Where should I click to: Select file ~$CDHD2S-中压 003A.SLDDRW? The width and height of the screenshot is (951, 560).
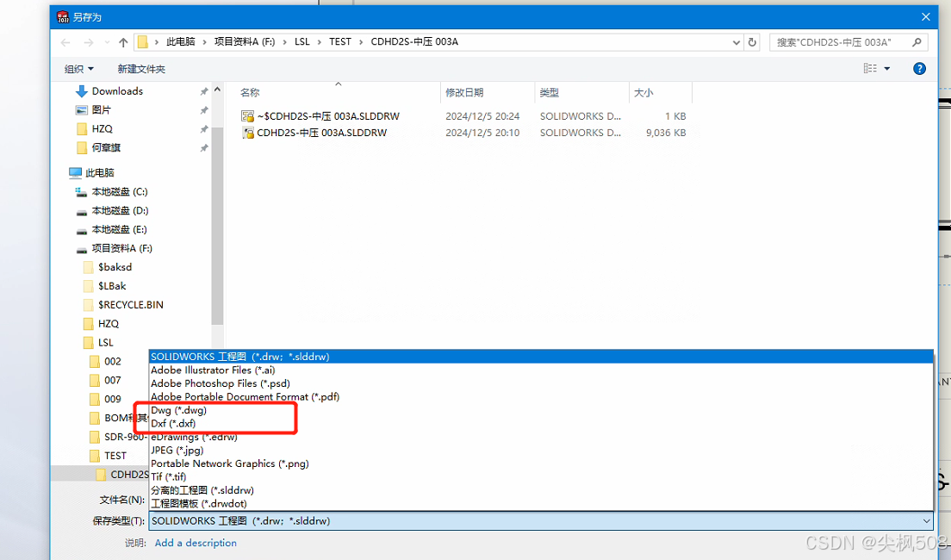coord(327,116)
